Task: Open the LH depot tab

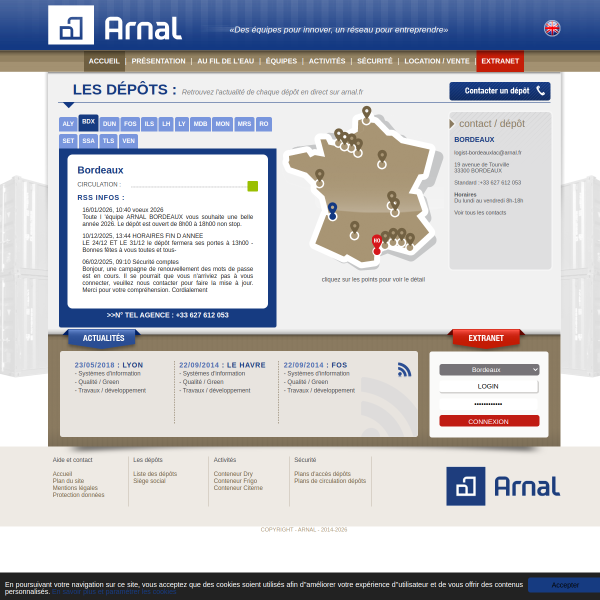Action: pyautogui.click(x=166, y=124)
